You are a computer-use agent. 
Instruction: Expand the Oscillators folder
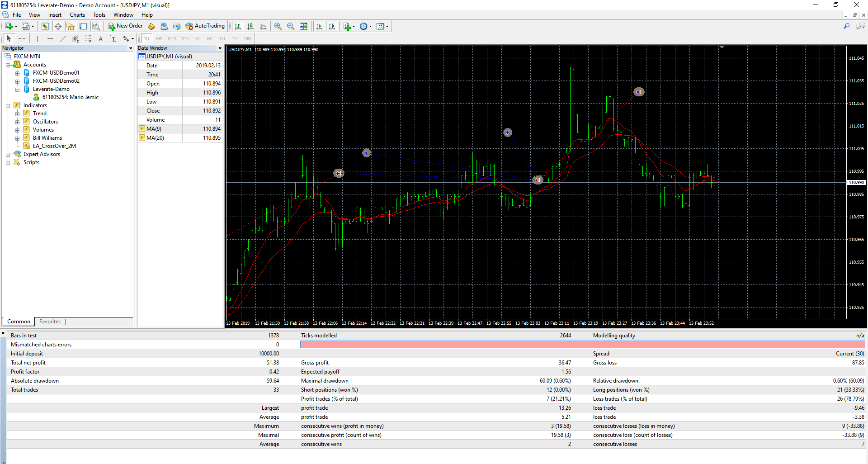(x=17, y=122)
